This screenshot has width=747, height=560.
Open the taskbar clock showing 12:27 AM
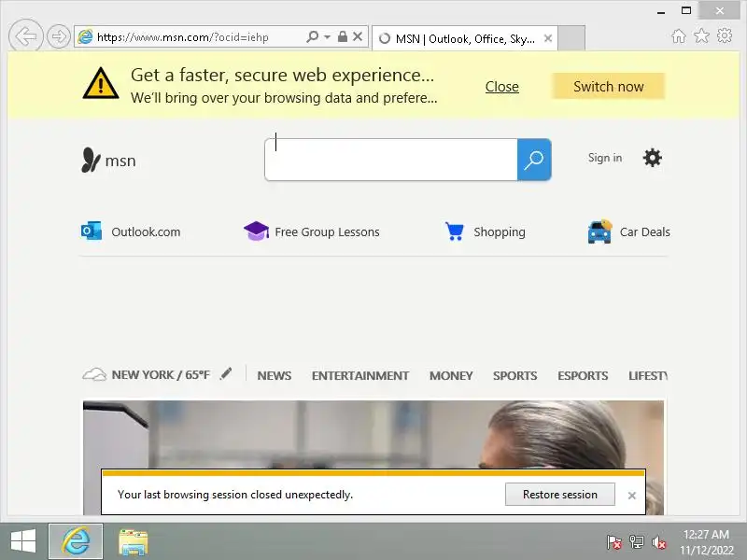tap(707, 542)
